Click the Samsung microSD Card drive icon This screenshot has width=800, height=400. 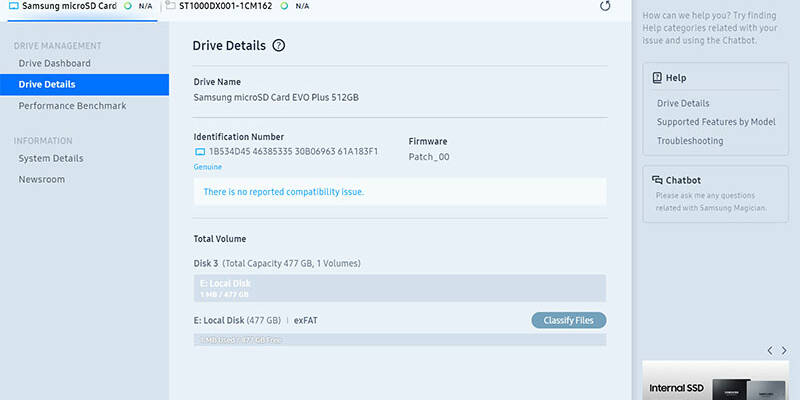14,6
